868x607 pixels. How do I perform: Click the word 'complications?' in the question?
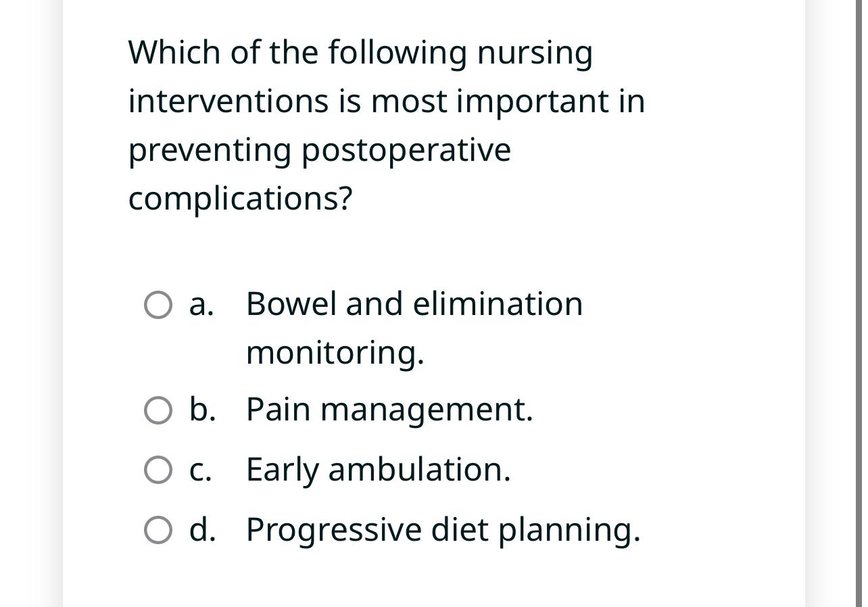[x=240, y=199]
